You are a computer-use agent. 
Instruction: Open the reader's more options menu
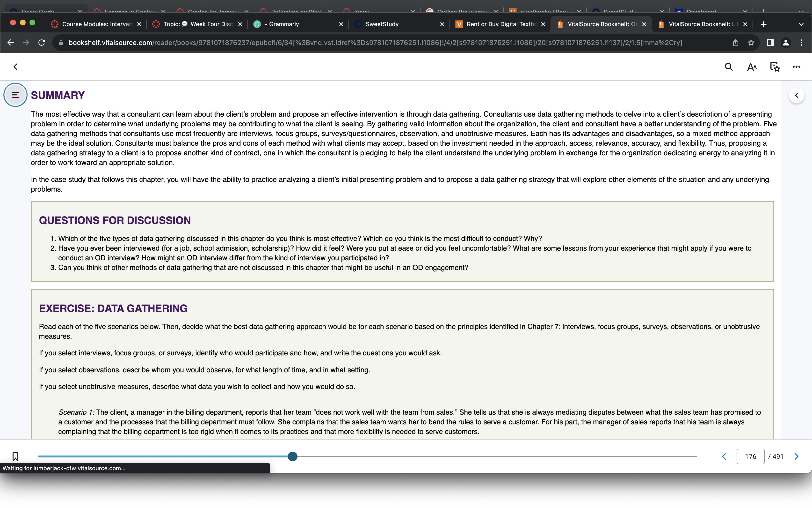(797, 67)
